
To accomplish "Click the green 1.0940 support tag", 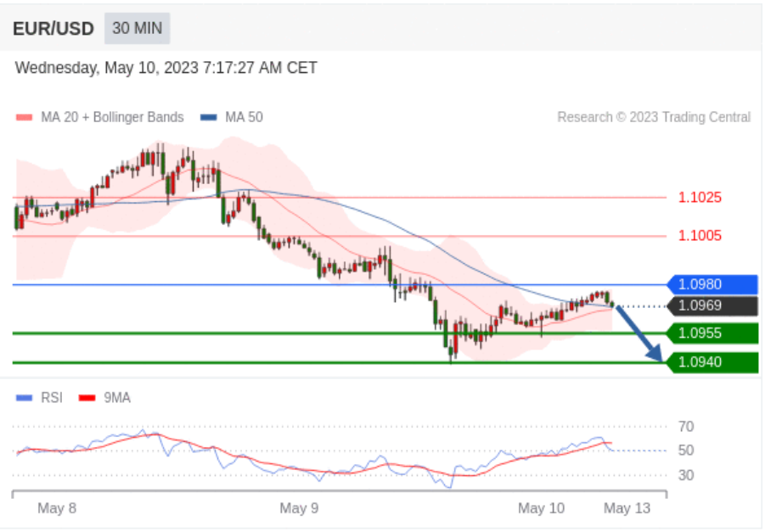I will point(712,362).
